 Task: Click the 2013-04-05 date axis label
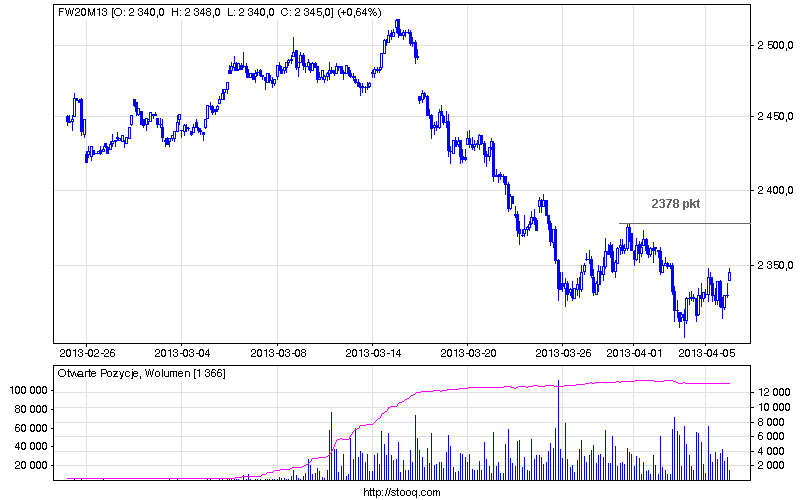pos(706,353)
